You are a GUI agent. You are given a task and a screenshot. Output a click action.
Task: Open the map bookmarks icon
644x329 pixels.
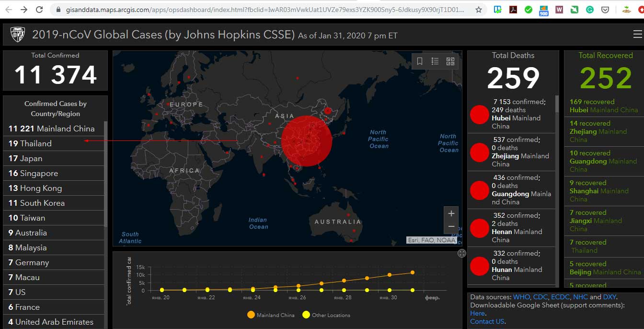tap(420, 61)
